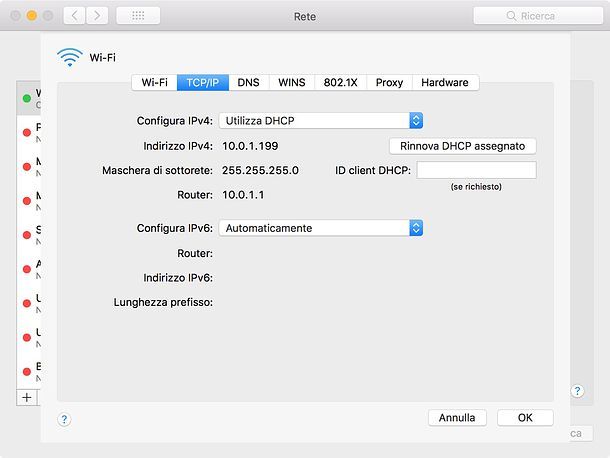Click the Annulla button
Image resolution: width=610 pixels, height=458 pixels.
pyautogui.click(x=457, y=418)
